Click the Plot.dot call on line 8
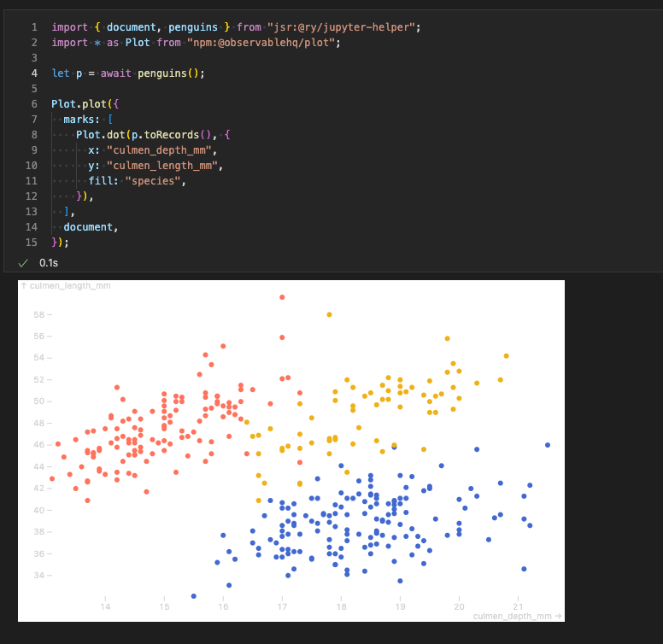663x644 pixels. tap(99, 135)
